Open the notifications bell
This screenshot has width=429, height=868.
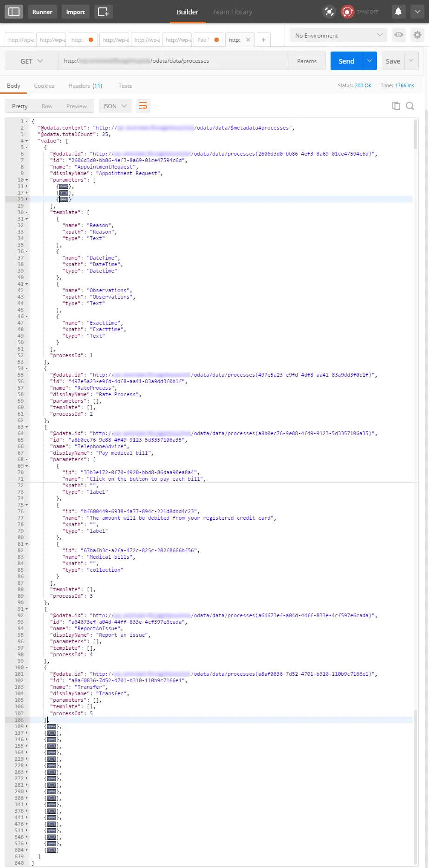coord(398,12)
